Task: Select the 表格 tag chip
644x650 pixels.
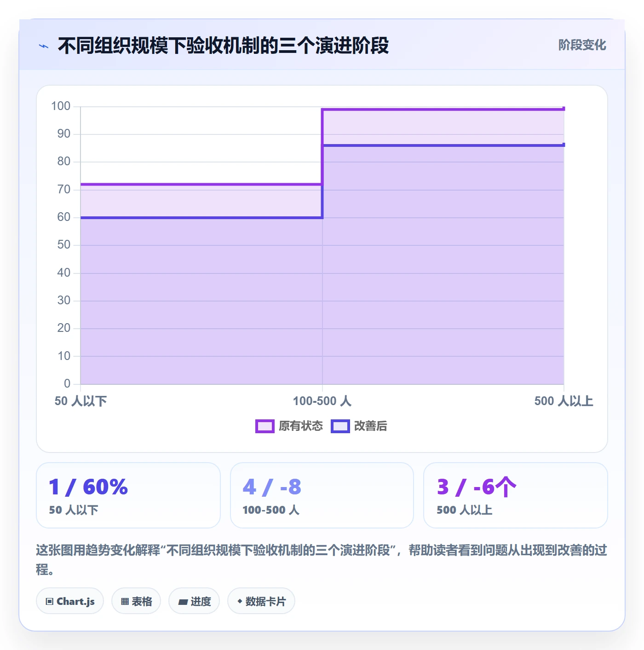Action: coord(136,601)
